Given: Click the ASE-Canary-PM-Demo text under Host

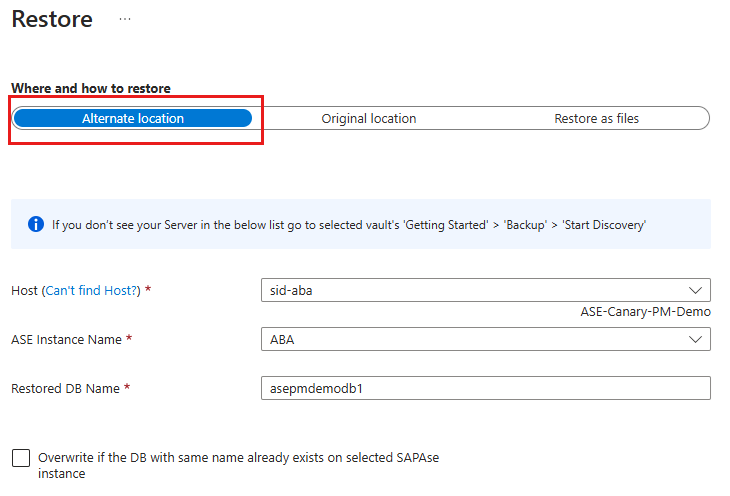Looking at the screenshot, I should [645, 312].
